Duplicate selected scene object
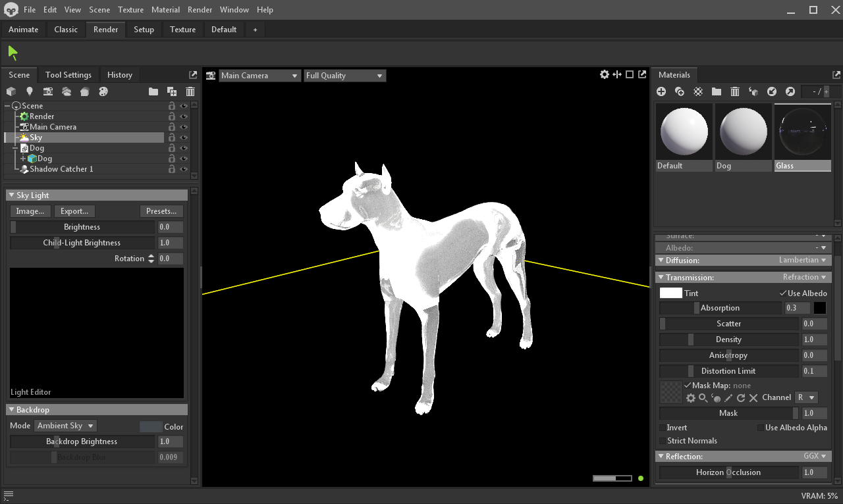Screen dimensions: 843x504 [172, 91]
